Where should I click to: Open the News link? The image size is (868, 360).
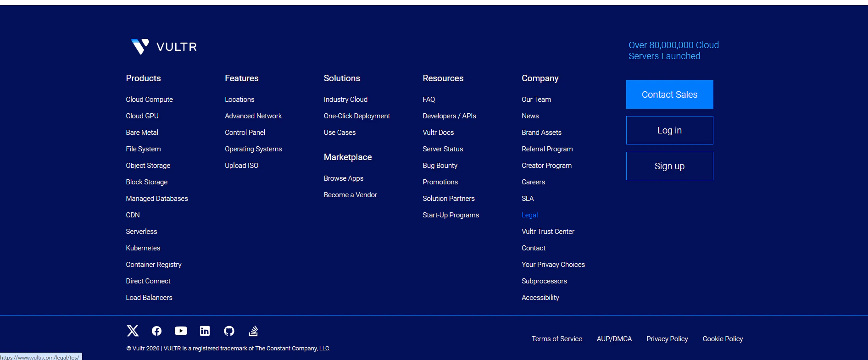(x=530, y=116)
